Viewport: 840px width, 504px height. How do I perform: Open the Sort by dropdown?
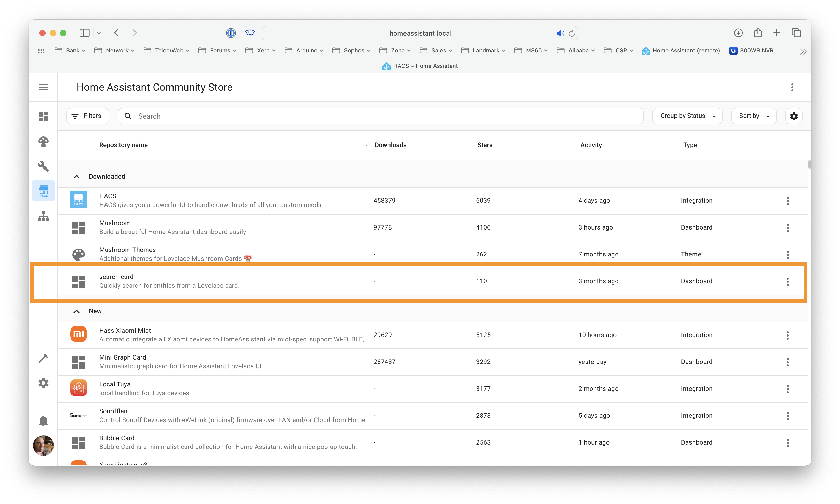point(753,116)
